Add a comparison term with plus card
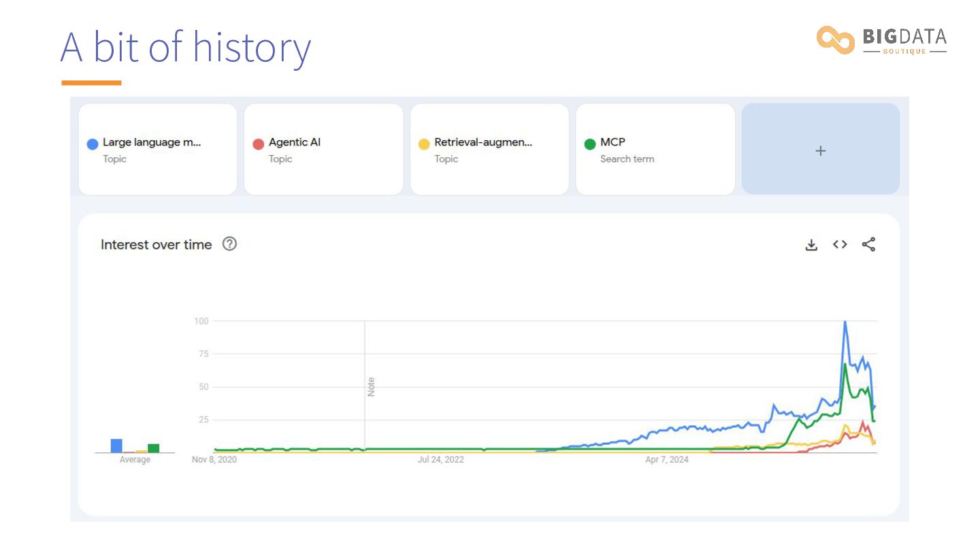 820,150
